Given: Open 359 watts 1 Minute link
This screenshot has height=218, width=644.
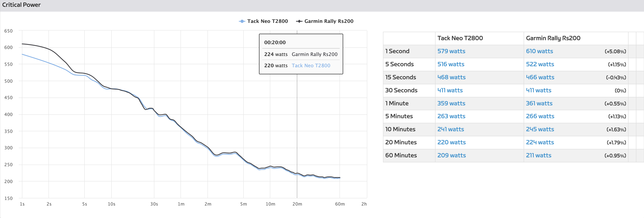Looking at the screenshot, I should pos(451,103).
